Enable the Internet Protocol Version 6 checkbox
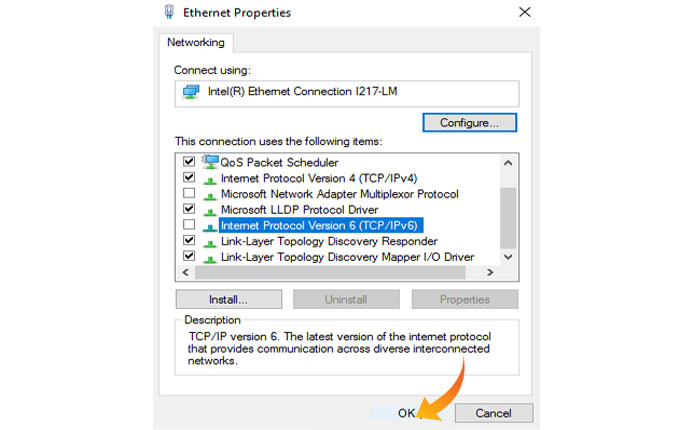 (x=189, y=226)
